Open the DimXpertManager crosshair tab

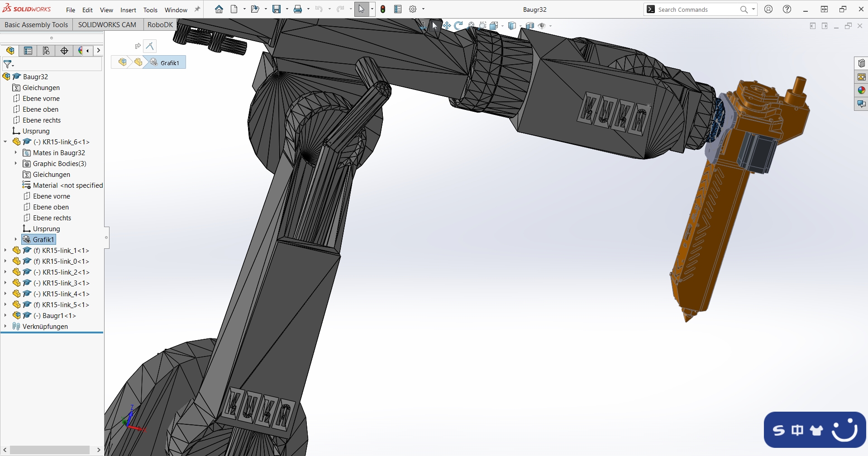click(x=64, y=51)
